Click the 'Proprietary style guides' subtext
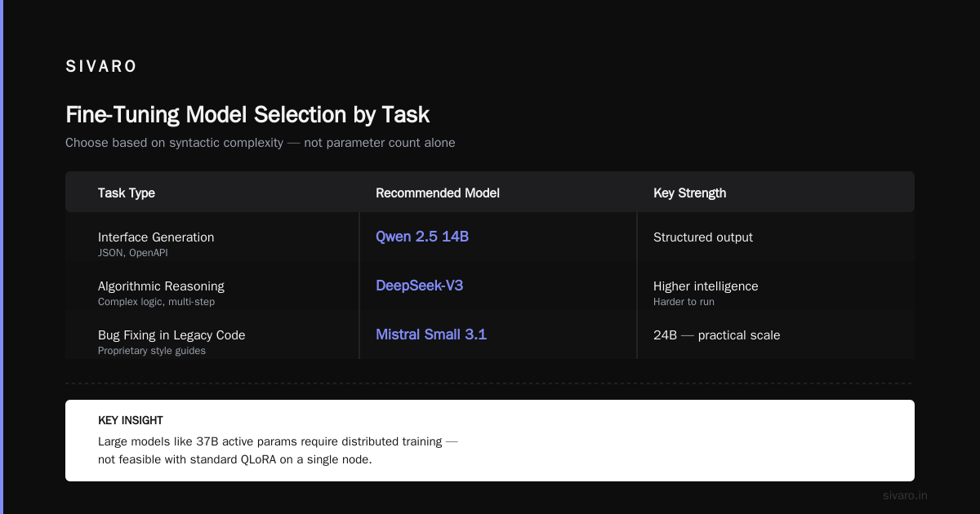Image resolution: width=980 pixels, height=514 pixels. click(152, 351)
